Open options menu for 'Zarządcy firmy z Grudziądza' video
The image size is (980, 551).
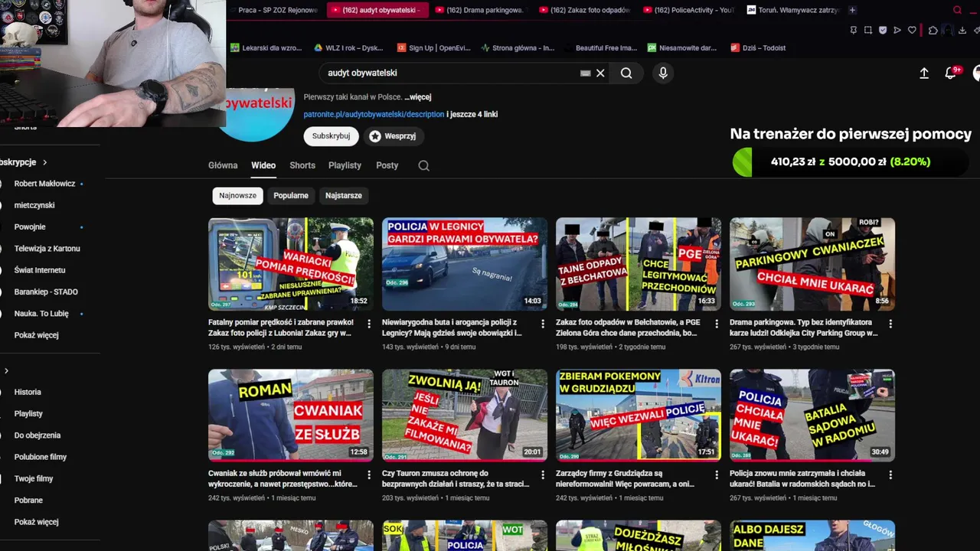[x=717, y=474]
